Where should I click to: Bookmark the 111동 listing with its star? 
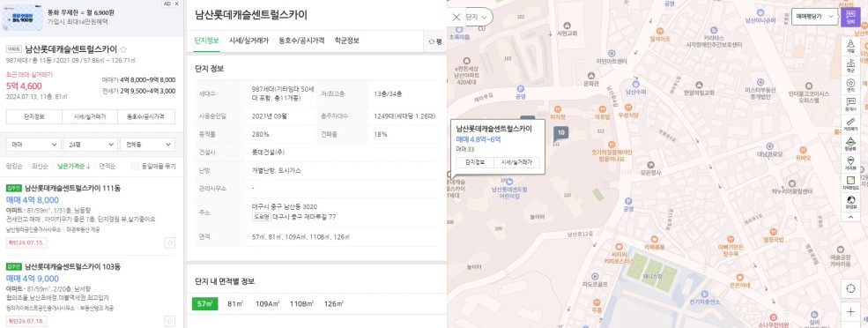170,242
